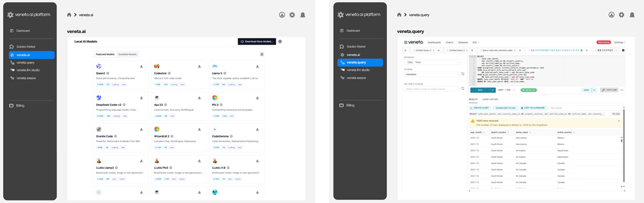Download the LLaVa Phi3 model
644x203 pixels.
pyautogui.click(x=199, y=161)
